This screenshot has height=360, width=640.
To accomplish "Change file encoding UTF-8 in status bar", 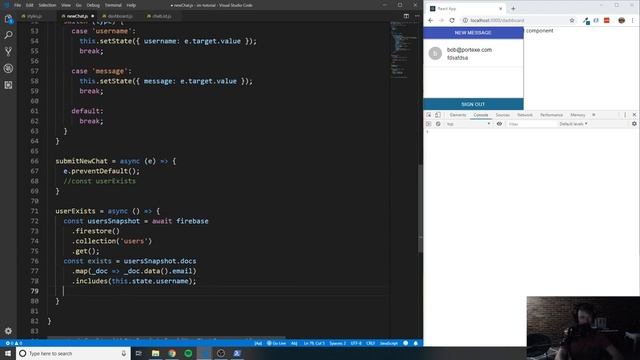I will (356, 343).
